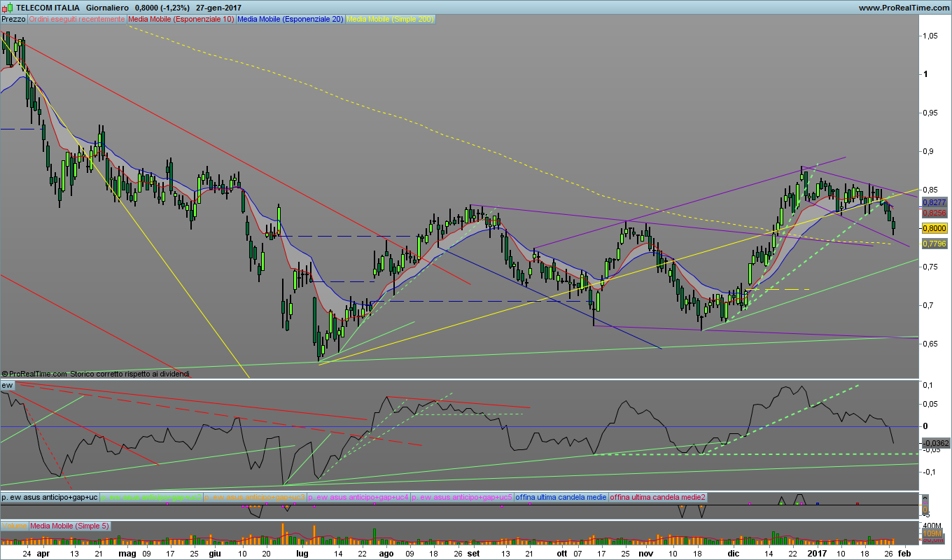The image size is (952, 560).
Task: Click the ago month marker on time axis
Action: (386, 553)
